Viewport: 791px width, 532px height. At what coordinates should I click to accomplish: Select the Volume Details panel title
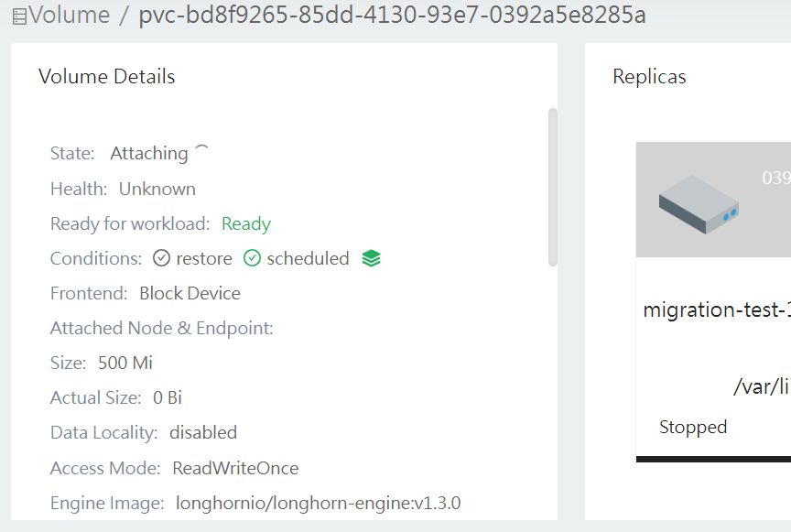pos(106,77)
